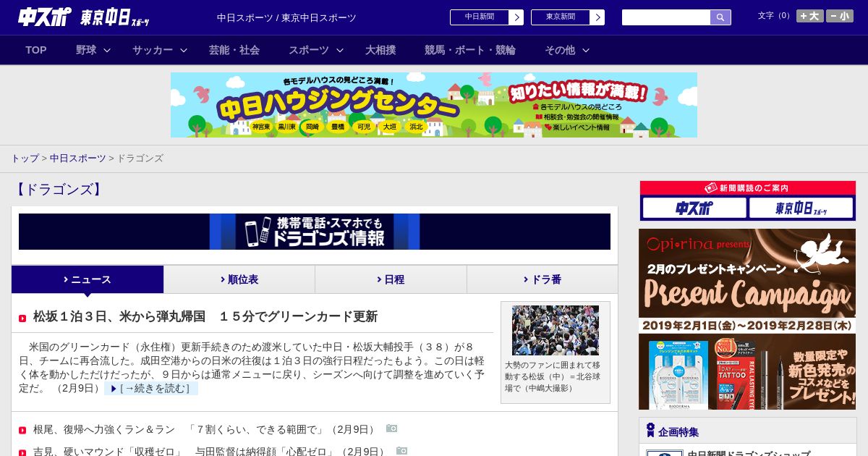This screenshot has width=868, height=456.
Task: Click 中スポ button in subscription box
Action: [694, 208]
